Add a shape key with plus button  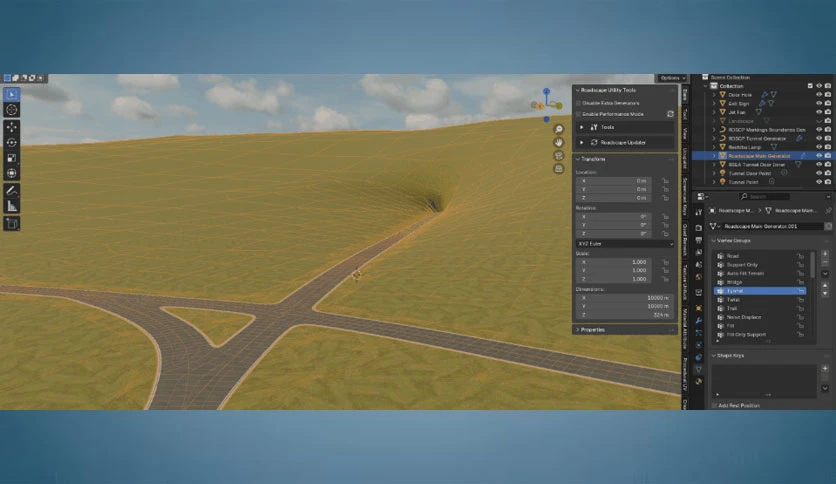825,368
